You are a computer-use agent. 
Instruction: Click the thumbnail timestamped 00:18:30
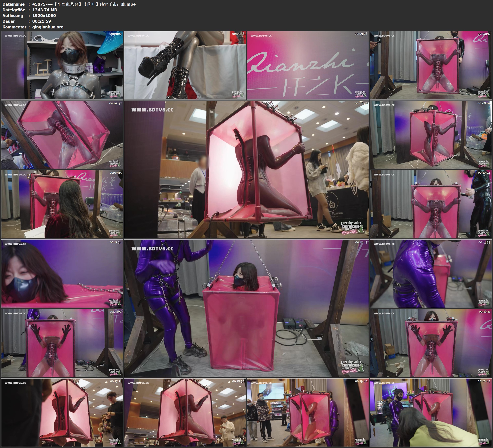(x=185, y=412)
